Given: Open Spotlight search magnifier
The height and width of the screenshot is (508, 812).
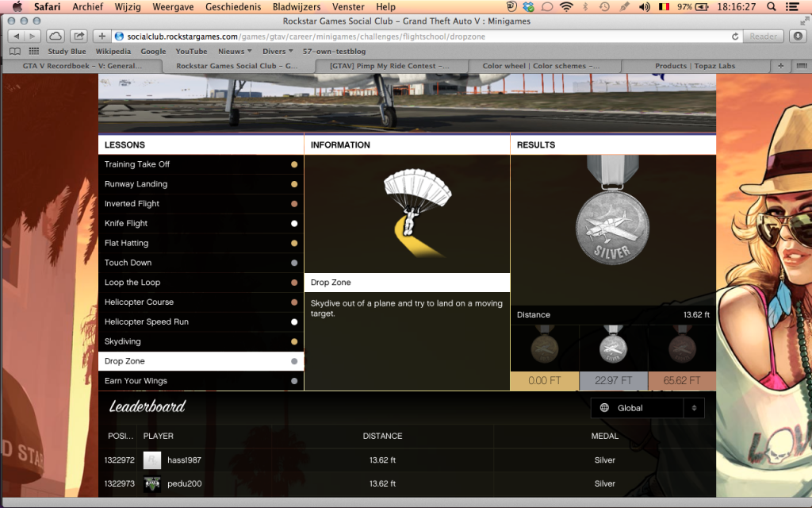Looking at the screenshot, I should click(771, 6).
